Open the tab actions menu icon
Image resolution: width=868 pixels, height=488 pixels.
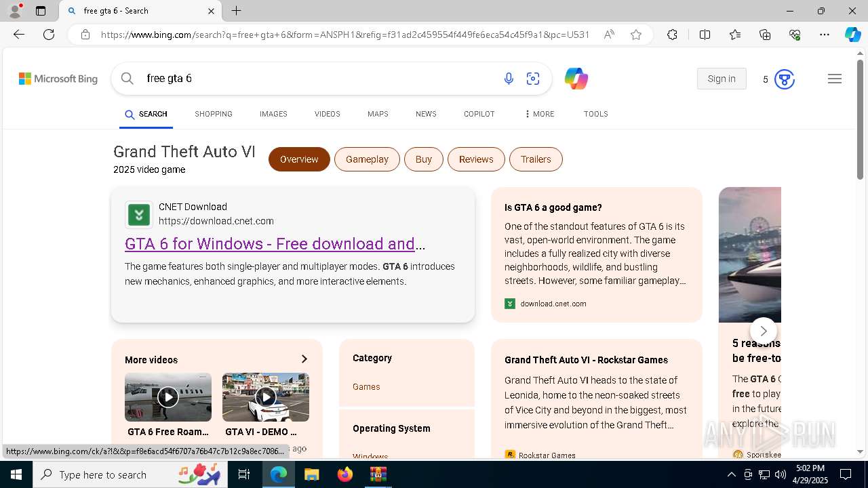41,11
